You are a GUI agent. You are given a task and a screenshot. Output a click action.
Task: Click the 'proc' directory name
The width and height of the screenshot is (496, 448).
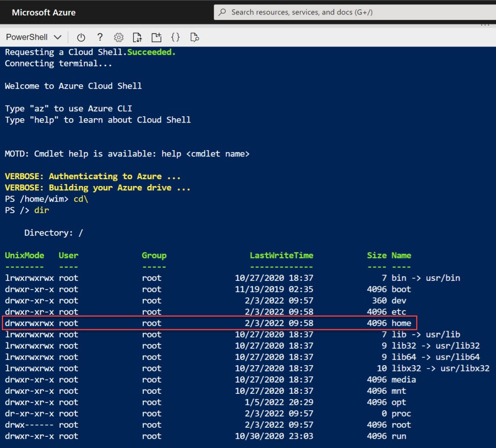coord(401,413)
